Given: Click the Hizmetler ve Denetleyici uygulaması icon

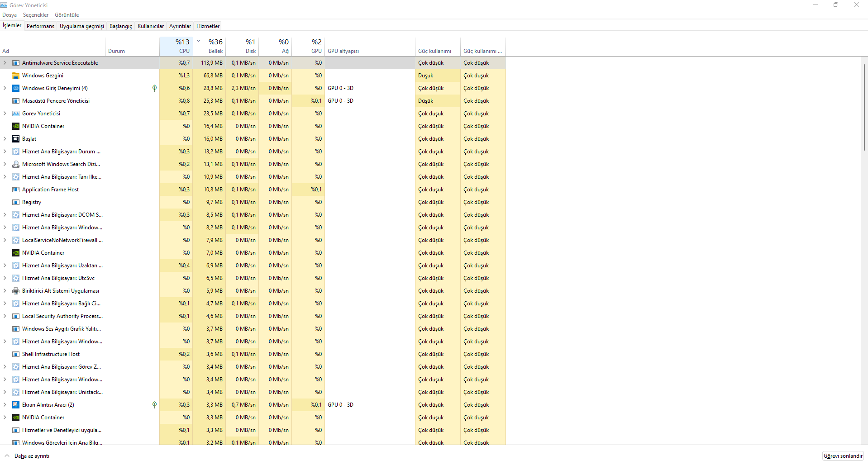Looking at the screenshot, I should 16,430.
